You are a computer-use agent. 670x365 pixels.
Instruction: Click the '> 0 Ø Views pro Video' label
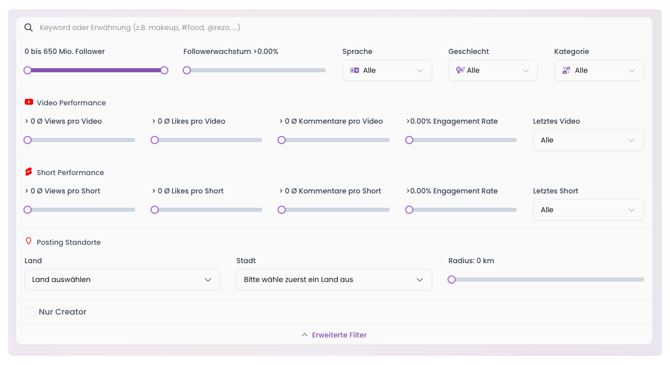[x=63, y=121]
